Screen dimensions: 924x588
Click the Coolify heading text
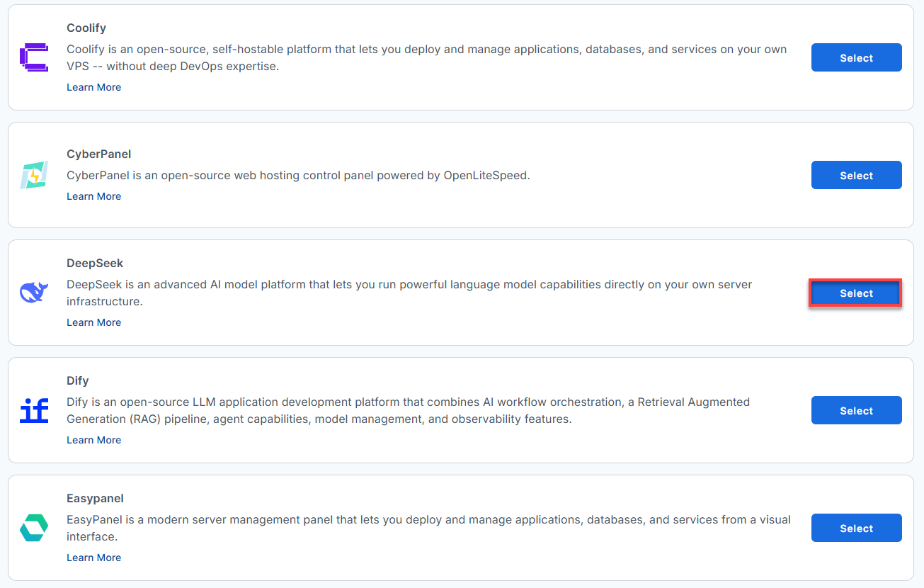click(86, 28)
